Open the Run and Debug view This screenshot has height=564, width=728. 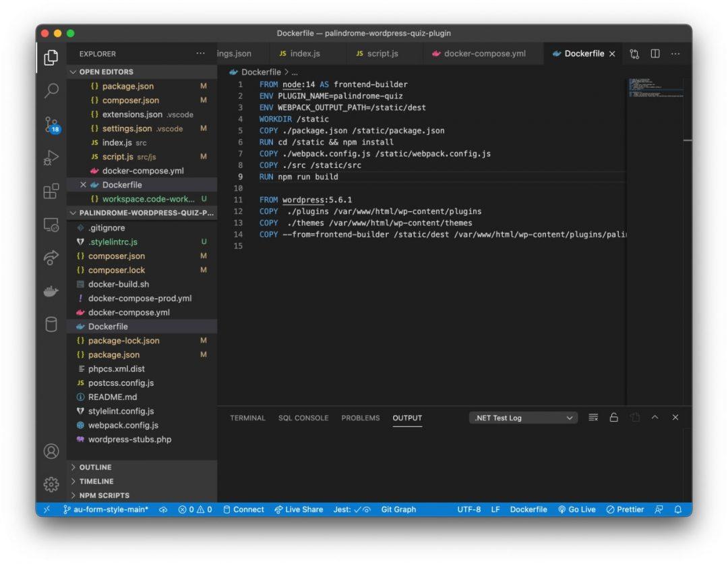coord(51,158)
